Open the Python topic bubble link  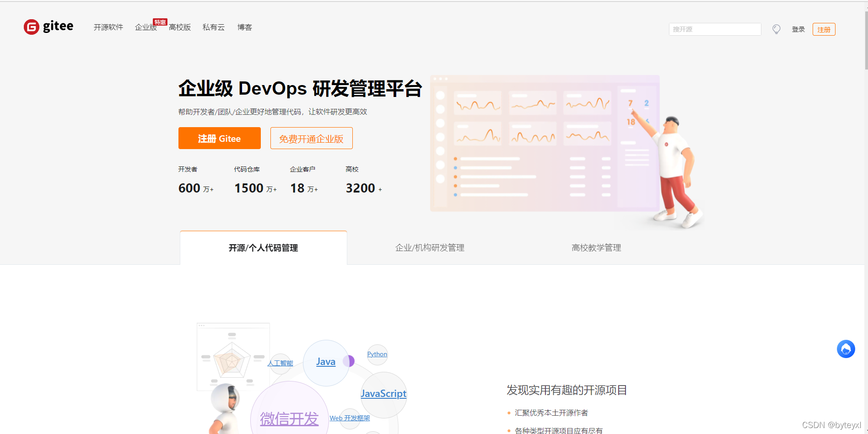377,354
